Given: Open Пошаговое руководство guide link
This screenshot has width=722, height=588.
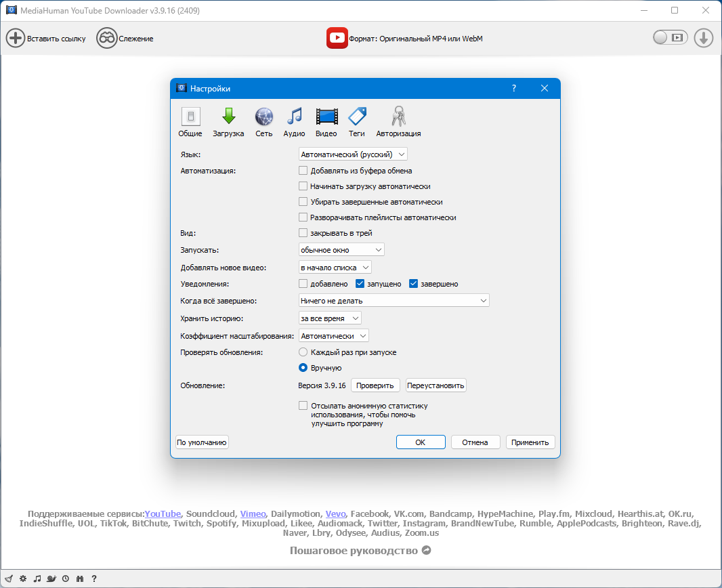Looking at the screenshot, I should pyautogui.click(x=354, y=551).
